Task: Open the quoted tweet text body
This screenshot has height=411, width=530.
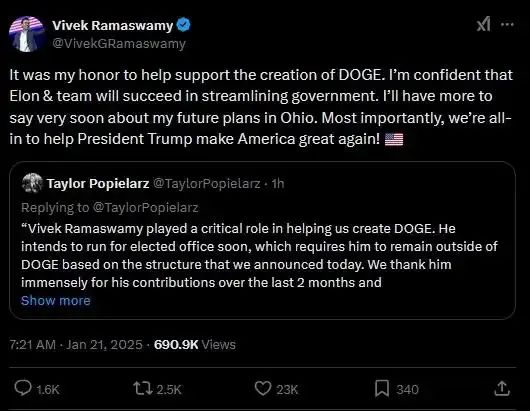Action: click(x=259, y=256)
